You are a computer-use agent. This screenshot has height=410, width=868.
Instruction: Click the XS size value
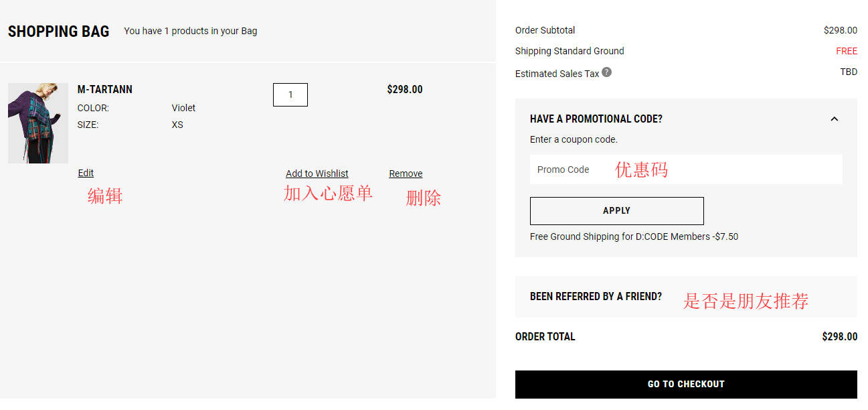point(177,125)
